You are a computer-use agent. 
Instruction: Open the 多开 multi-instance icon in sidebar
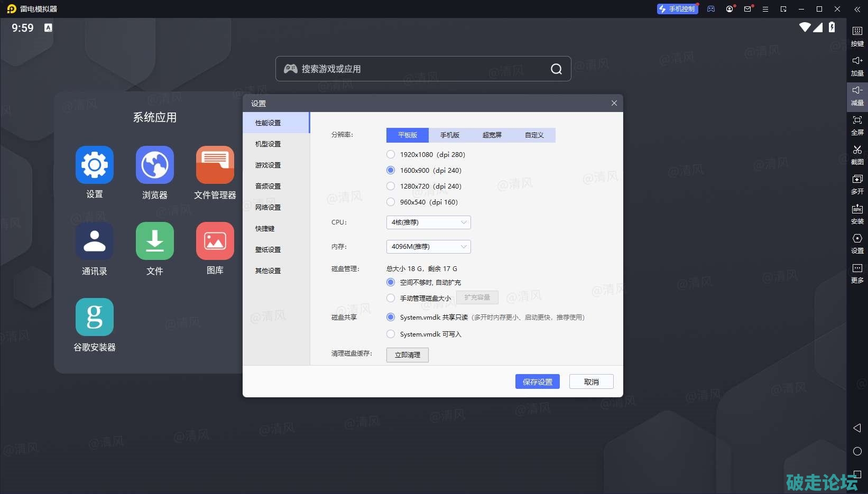(857, 180)
